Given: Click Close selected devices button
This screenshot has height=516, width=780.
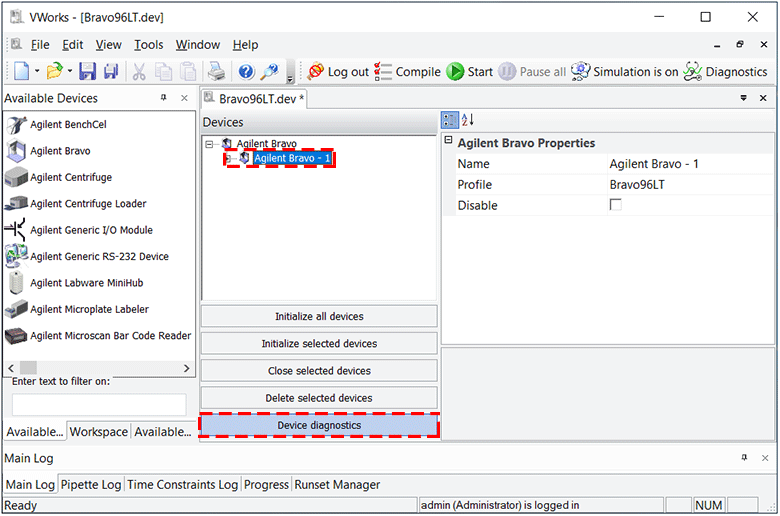Looking at the screenshot, I should (x=319, y=371).
